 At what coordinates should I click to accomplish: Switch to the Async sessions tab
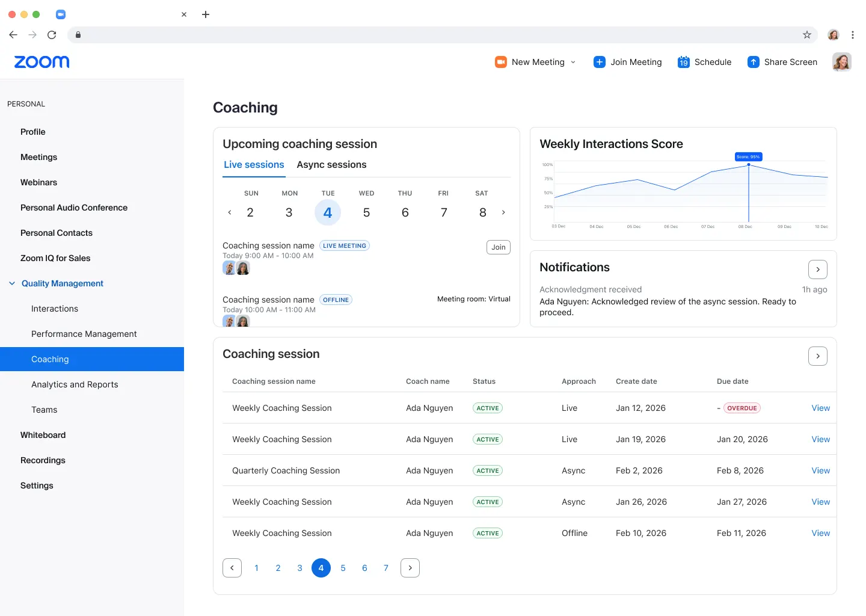[x=331, y=165]
